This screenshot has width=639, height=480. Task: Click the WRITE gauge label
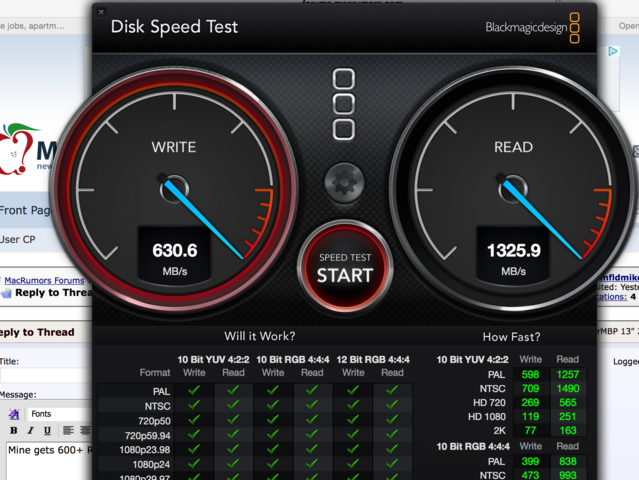click(174, 147)
